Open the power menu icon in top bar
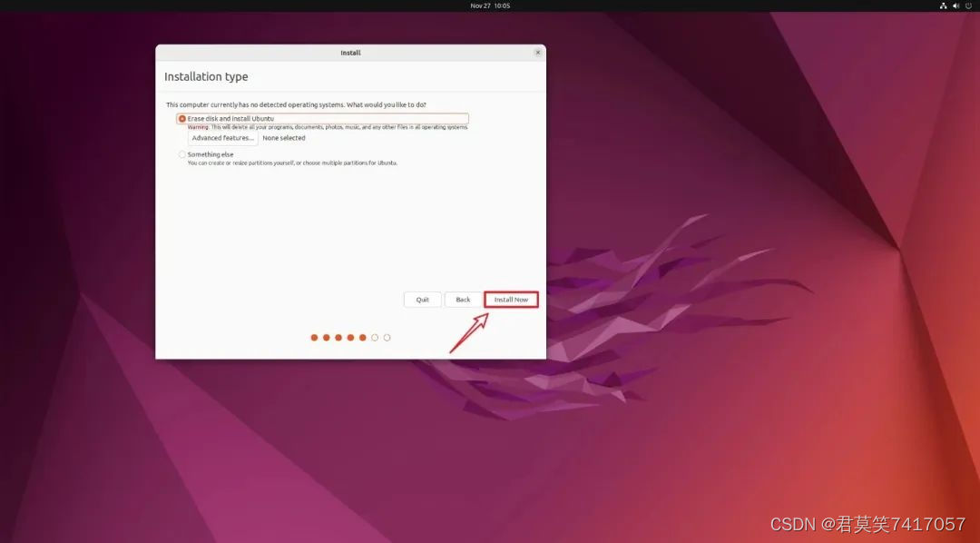Image resolution: width=980 pixels, height=543 pixels. click(968, 5)
